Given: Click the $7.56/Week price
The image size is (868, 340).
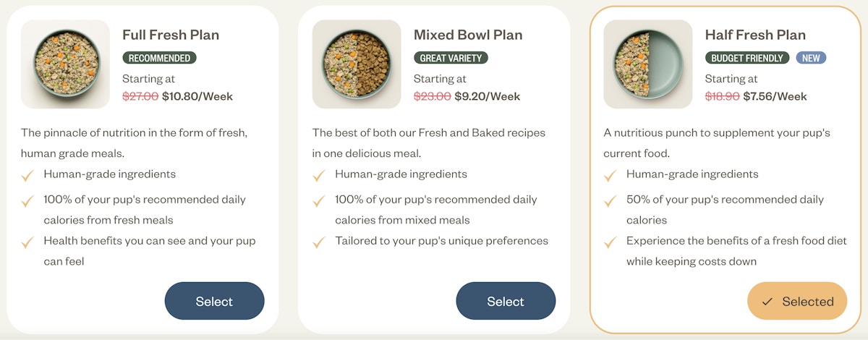Looking at the screenshot, I should pyautogui.click(x=775, y=96).
